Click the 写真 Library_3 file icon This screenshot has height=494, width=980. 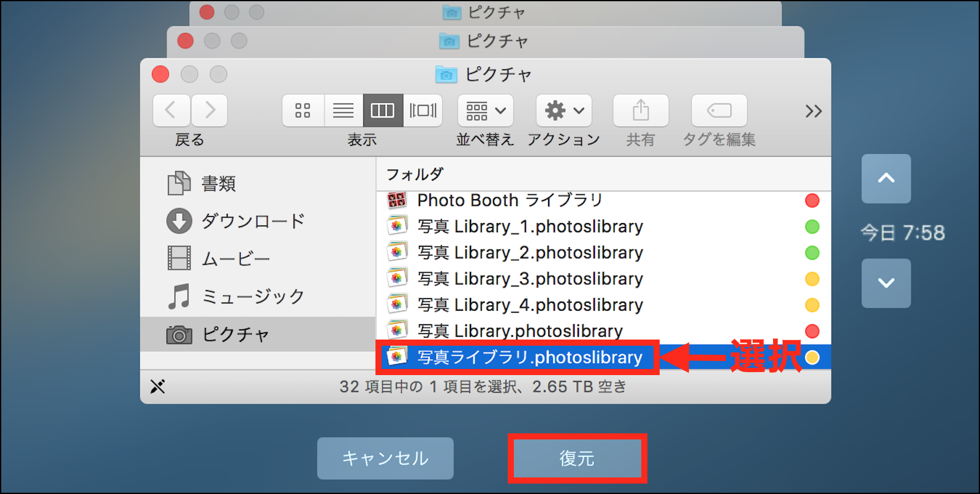pos(397,278)
